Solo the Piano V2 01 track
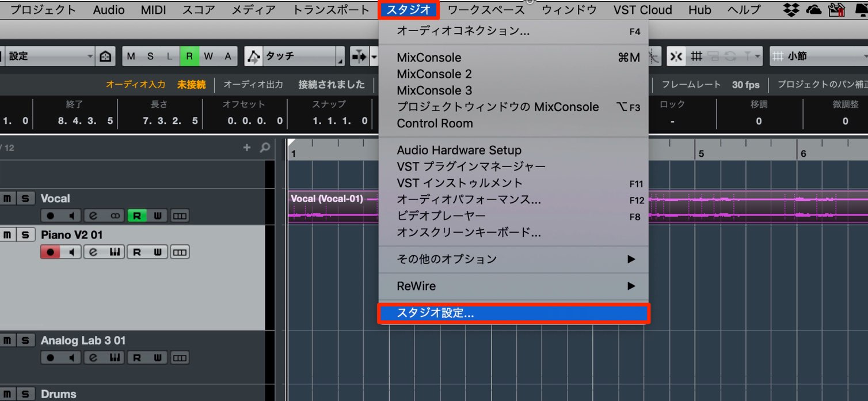This screenshot has width=868, height=401. (x=25, y=234)
